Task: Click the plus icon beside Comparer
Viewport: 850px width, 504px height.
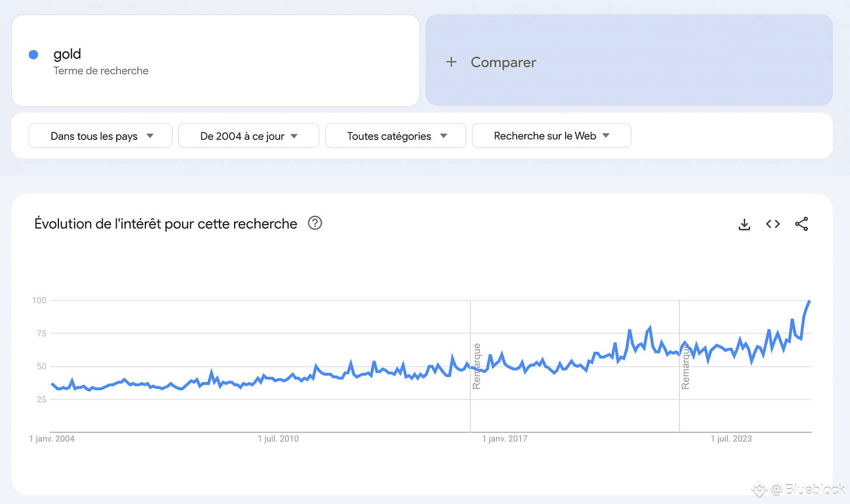Action: (x=451, y=62)
